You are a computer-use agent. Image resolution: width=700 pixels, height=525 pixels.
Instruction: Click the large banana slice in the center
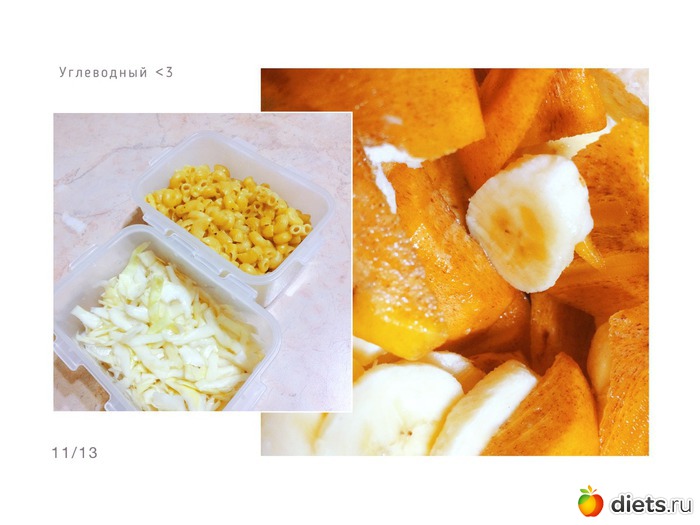pyautogui.click(x=530, y=223)
